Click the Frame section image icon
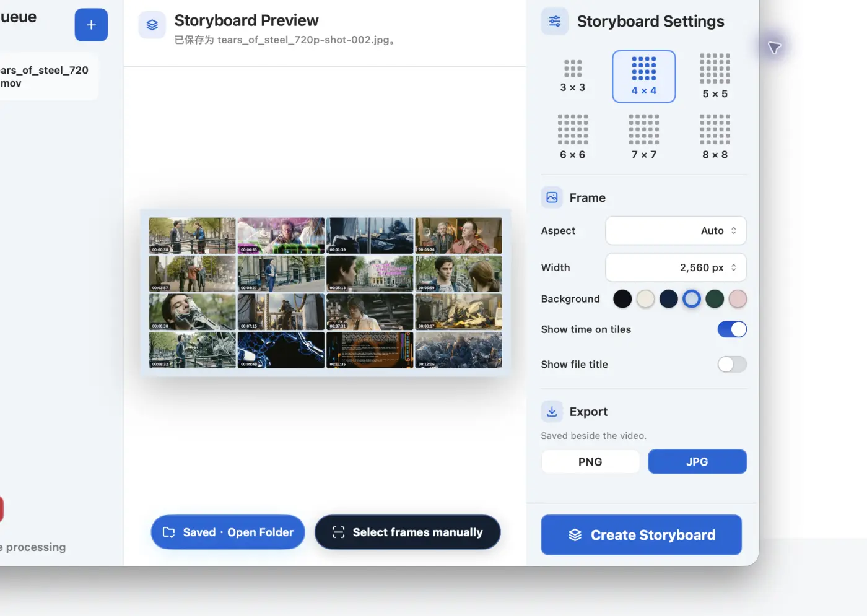The image size is (867, 616). click(x=552, y=197)
